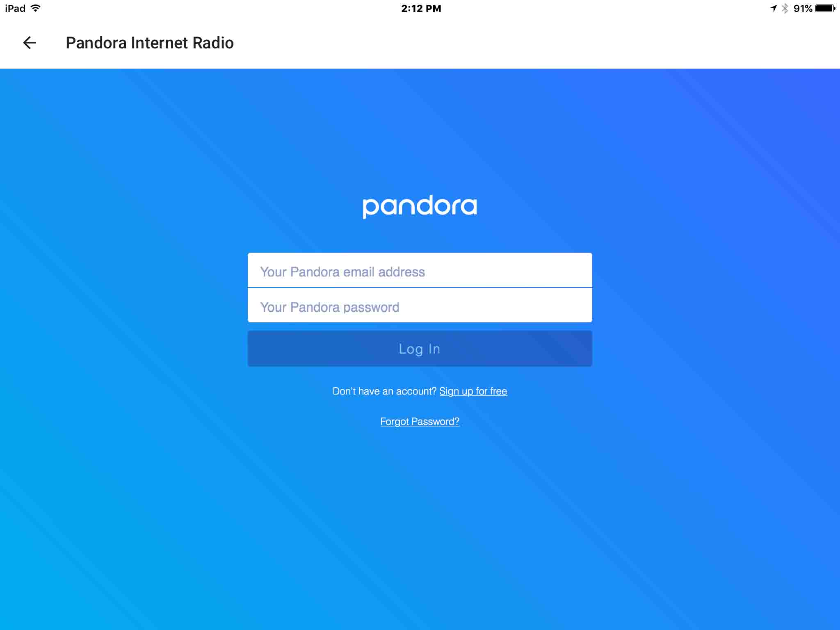Click the iPad carrier label in status bar
This screenshot has height=630, width=840.
[14, 7]
